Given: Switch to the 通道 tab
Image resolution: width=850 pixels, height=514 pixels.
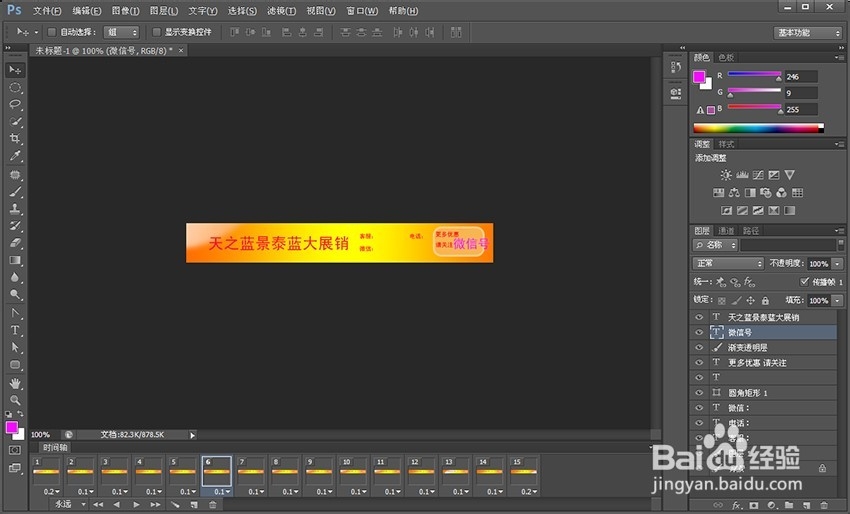Looking at the screenshot, I should coord(726,231).
